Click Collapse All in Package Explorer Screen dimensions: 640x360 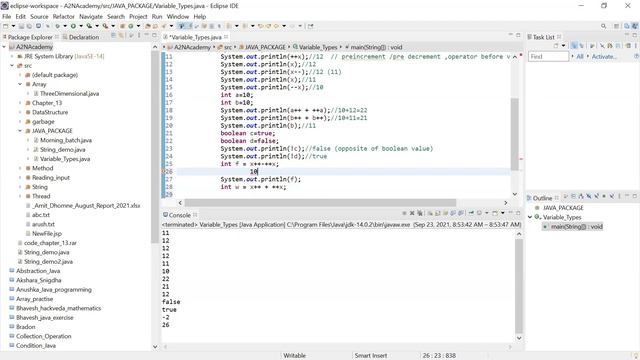click(x=113, y=36)
